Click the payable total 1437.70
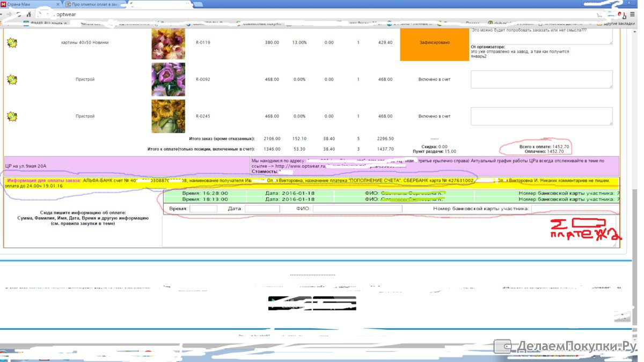Viewport: 644px width, 362px height. pyautogui.click(x=385, y=149)
